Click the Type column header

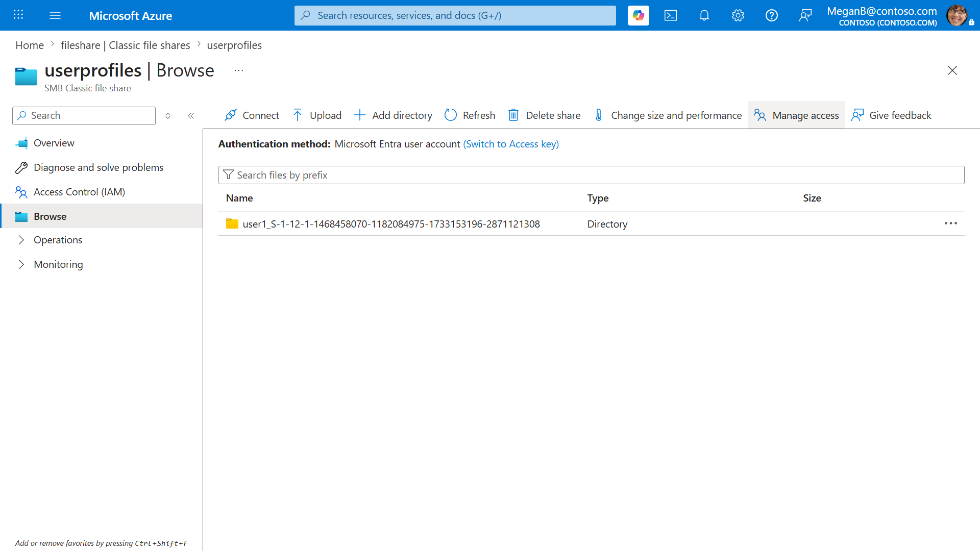coord(598,198)
